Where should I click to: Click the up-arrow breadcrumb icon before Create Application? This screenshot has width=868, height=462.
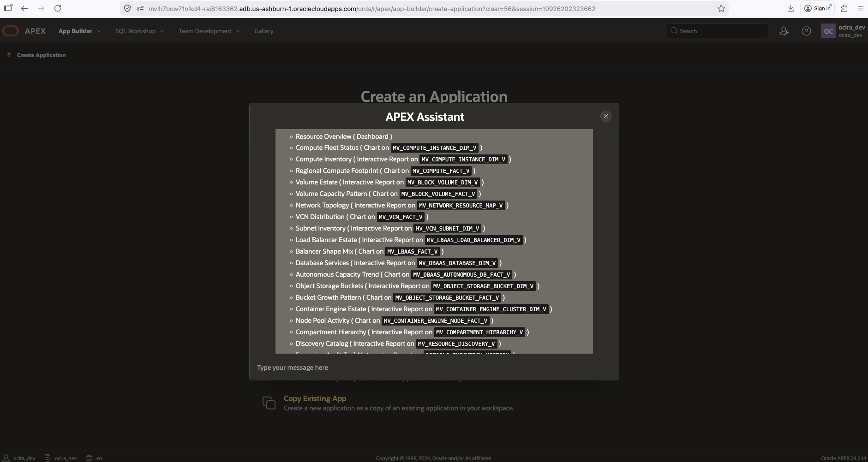coord(9,54)
